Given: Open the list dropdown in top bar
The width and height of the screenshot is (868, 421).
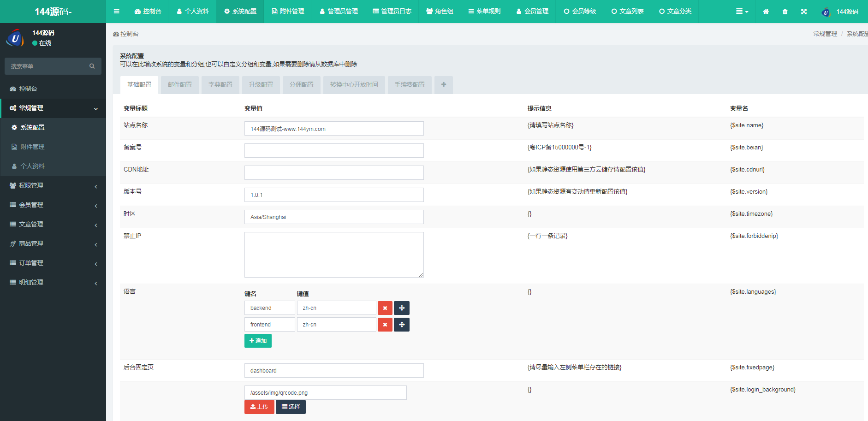Looking at the screenshot, I should (742, 12).
